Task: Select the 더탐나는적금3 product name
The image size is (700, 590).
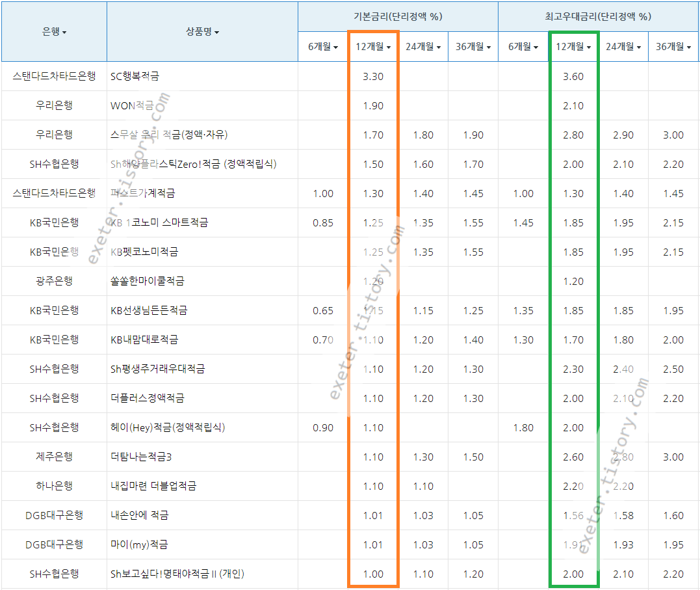Action: tap(140, 457)
